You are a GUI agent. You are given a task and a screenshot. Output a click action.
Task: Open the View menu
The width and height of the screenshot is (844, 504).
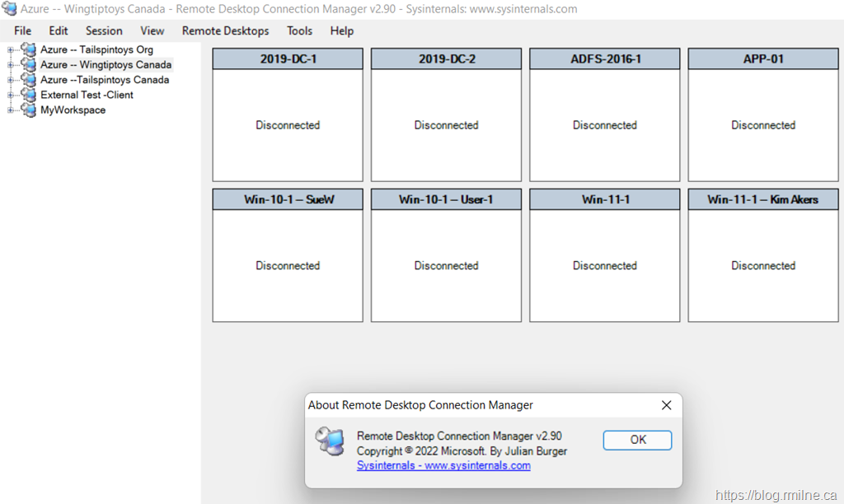(x=152, y=30)
